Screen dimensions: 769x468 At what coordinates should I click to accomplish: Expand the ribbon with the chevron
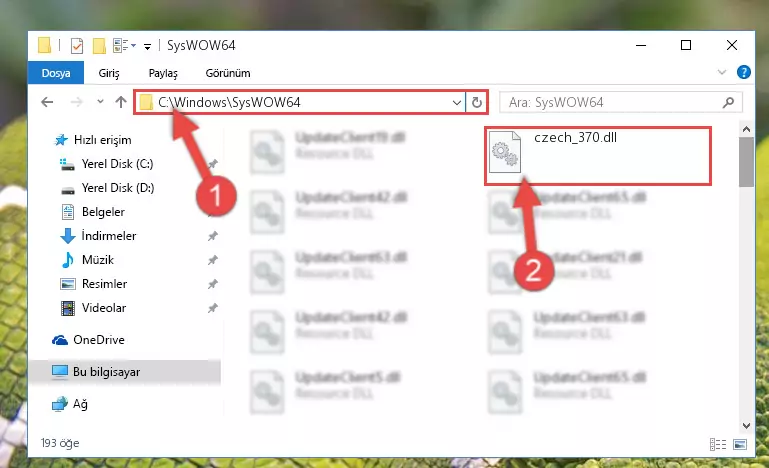point(722,73)
